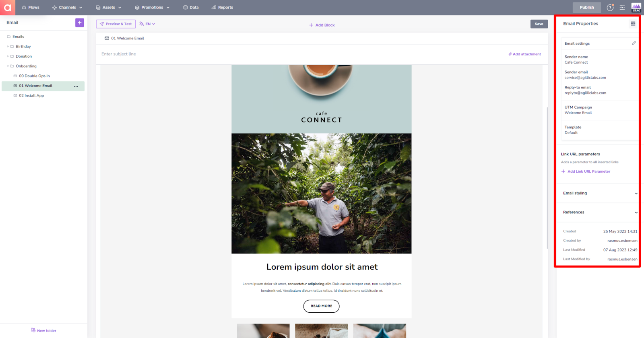Image resolution: width=644 pixels, height=338 pixels.
Task: Click the Enter subject line field
Action: [302, 54]
